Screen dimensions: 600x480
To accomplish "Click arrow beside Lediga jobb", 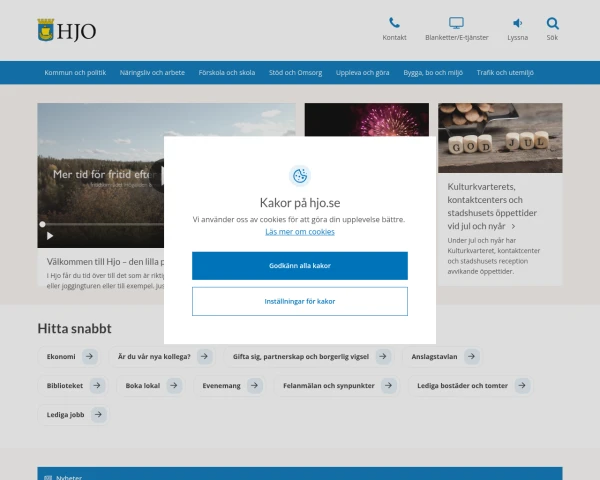I will pos(98,415).
